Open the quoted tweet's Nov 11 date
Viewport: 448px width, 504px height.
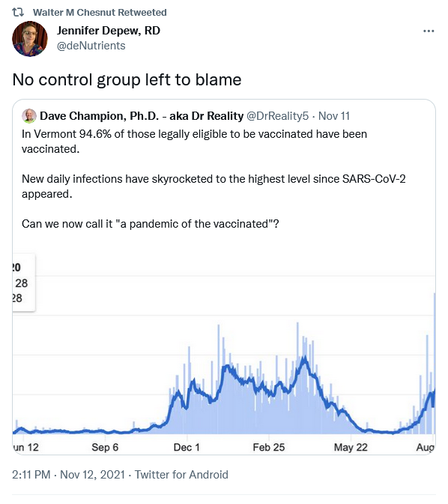click(334, 116)
